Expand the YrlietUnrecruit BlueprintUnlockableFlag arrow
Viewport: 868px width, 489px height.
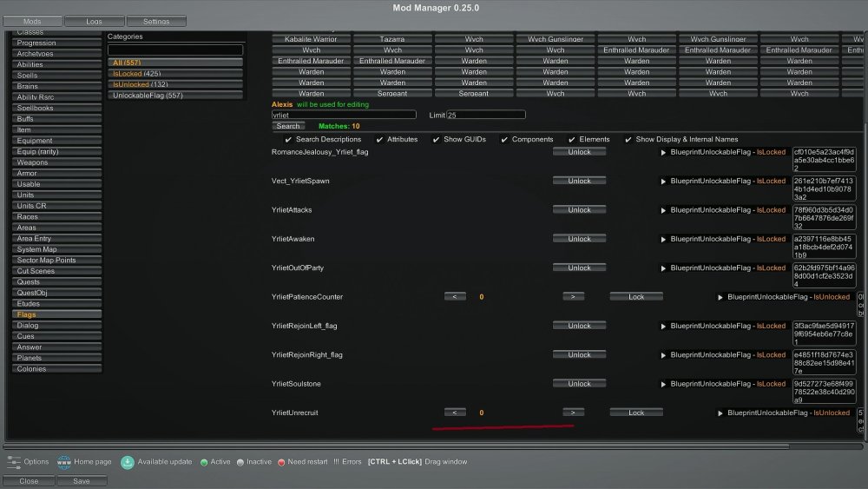[720, 413]
